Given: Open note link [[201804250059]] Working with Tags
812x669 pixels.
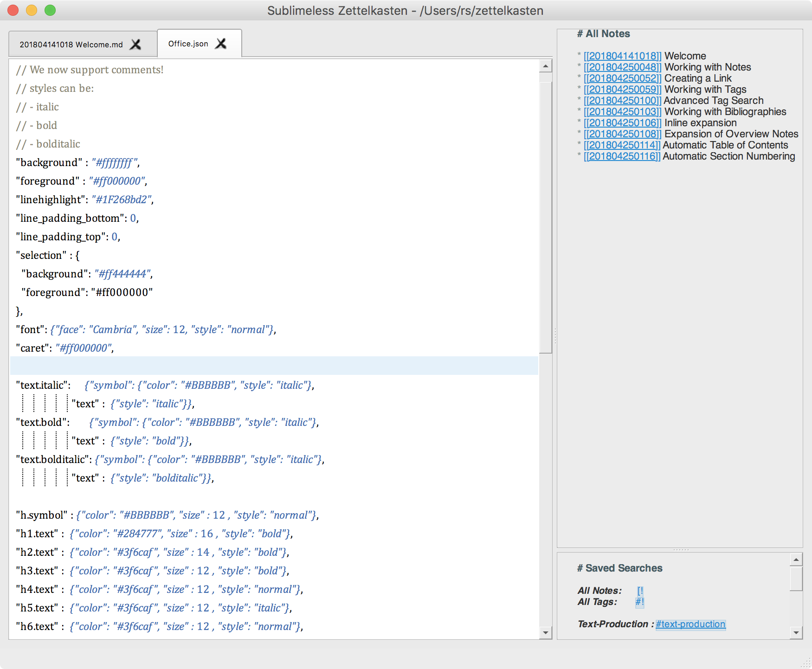Looking at the screenshot, I should [622, 90].
